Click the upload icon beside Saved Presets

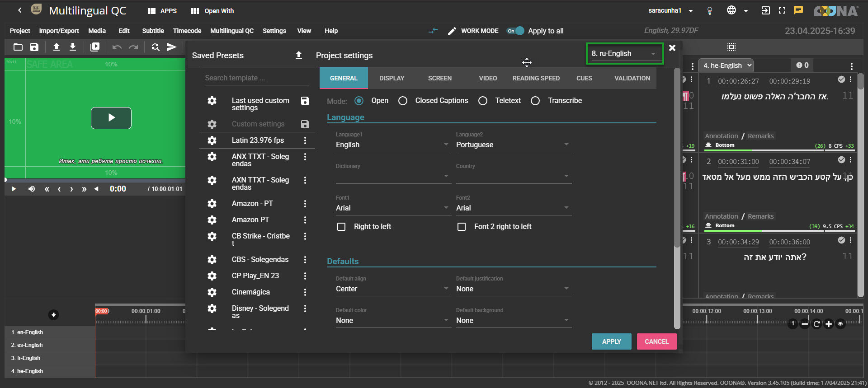click(298, 55)
